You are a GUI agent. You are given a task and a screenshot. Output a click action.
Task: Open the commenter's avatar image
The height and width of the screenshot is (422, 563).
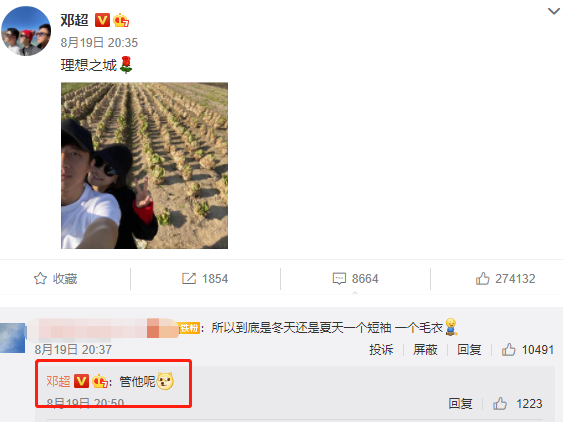click(13, 338)
